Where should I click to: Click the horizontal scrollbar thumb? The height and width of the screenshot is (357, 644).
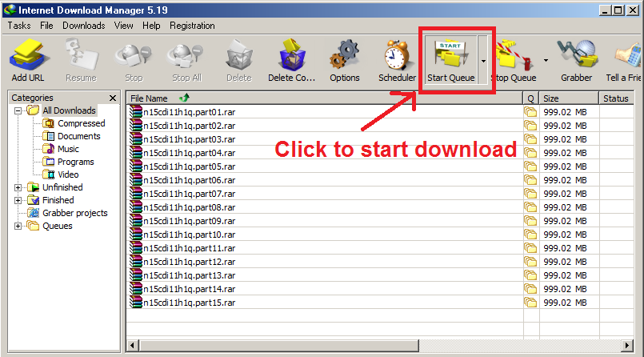(x=278, y=346)
